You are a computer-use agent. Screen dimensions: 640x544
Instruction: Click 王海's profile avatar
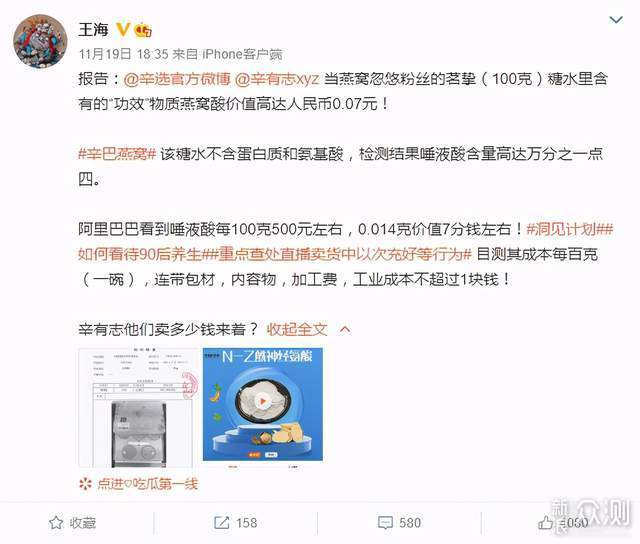[x=40, y=41]
